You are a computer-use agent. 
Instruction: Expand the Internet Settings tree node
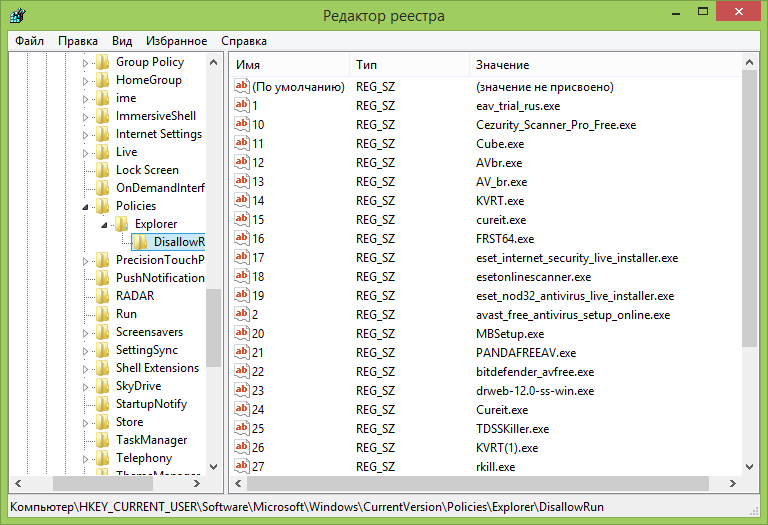85,135
